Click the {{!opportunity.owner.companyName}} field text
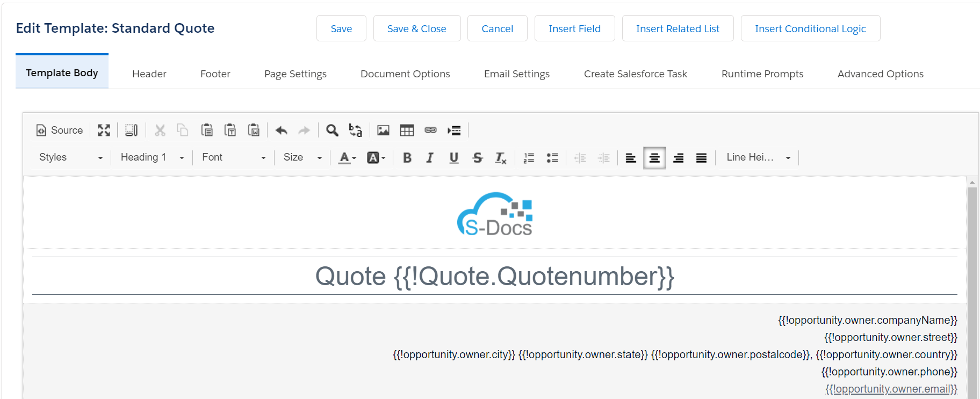The width and height of the screenshot is (980, 399). pos(868,320)
